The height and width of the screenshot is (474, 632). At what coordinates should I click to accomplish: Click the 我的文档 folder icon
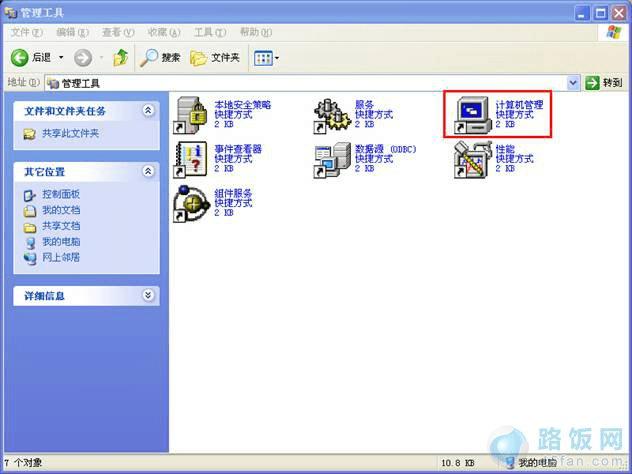pos(29,211)
